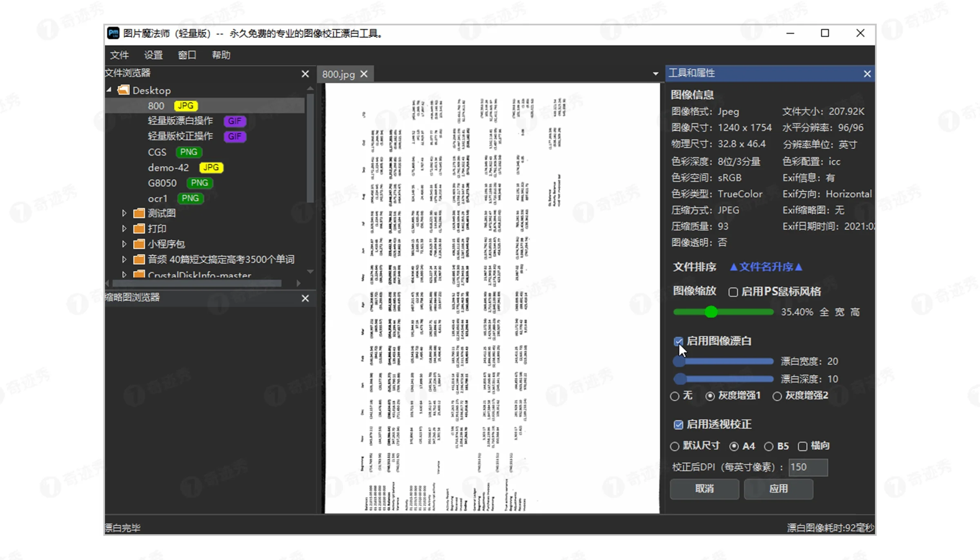Click the JPG badge next to demo-42
Viewport: 980px width, 560px height.
coord(211,167)
